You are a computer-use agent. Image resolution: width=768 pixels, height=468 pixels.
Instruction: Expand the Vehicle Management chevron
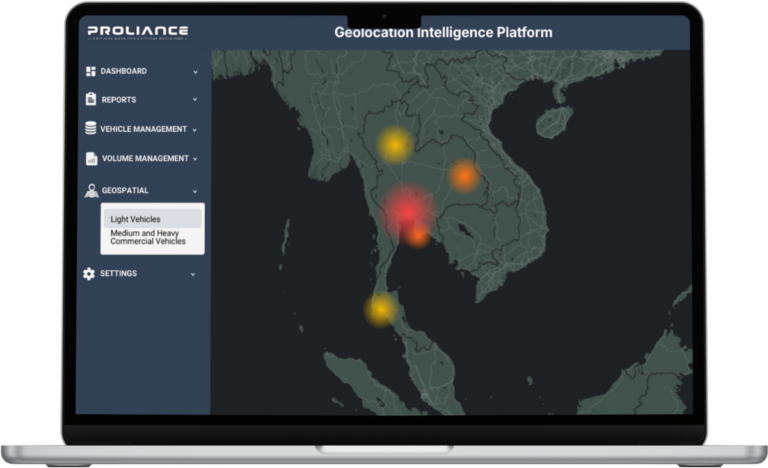(194, 130)
